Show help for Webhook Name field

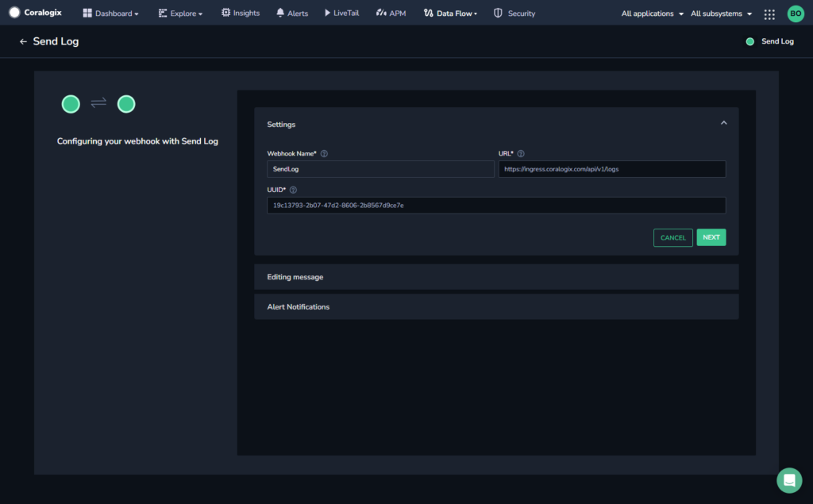coord(324,153)
